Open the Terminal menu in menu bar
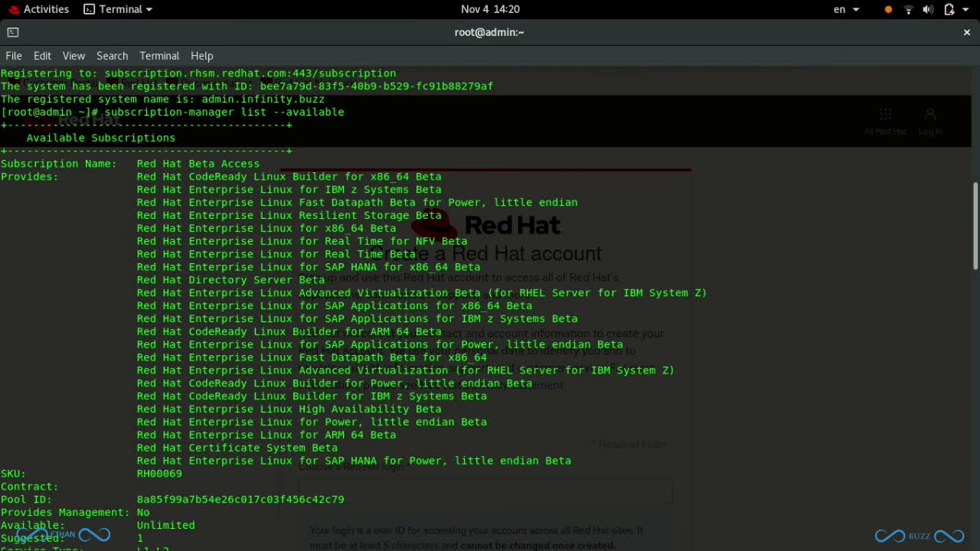 159,56
